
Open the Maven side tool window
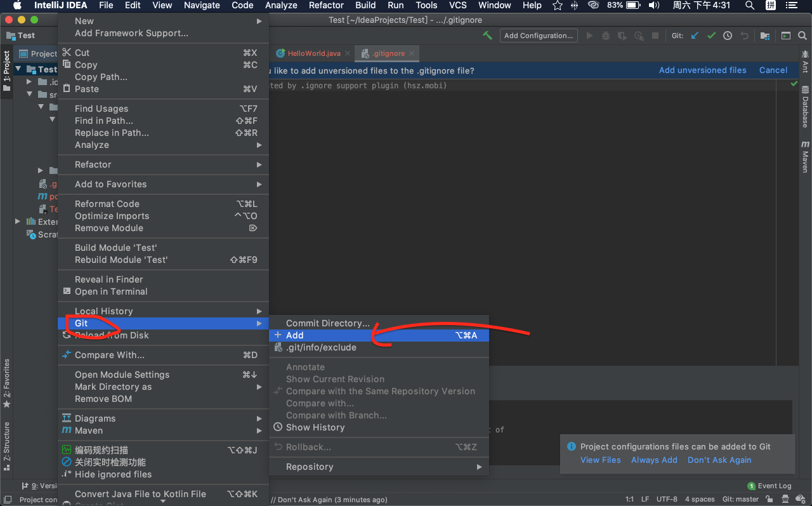pos(805,157)
